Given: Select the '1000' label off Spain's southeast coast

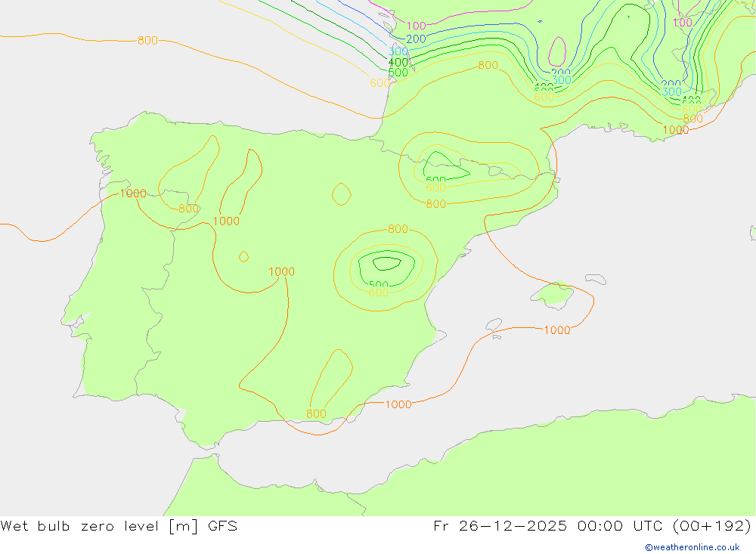Looking at the screenshot, I should tap(398, 404).
